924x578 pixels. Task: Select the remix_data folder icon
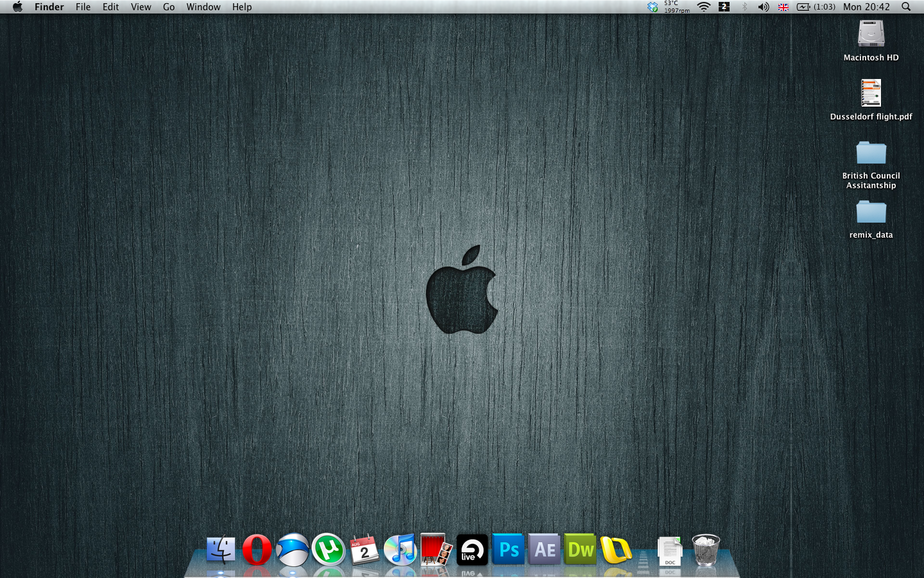[871, 212]
